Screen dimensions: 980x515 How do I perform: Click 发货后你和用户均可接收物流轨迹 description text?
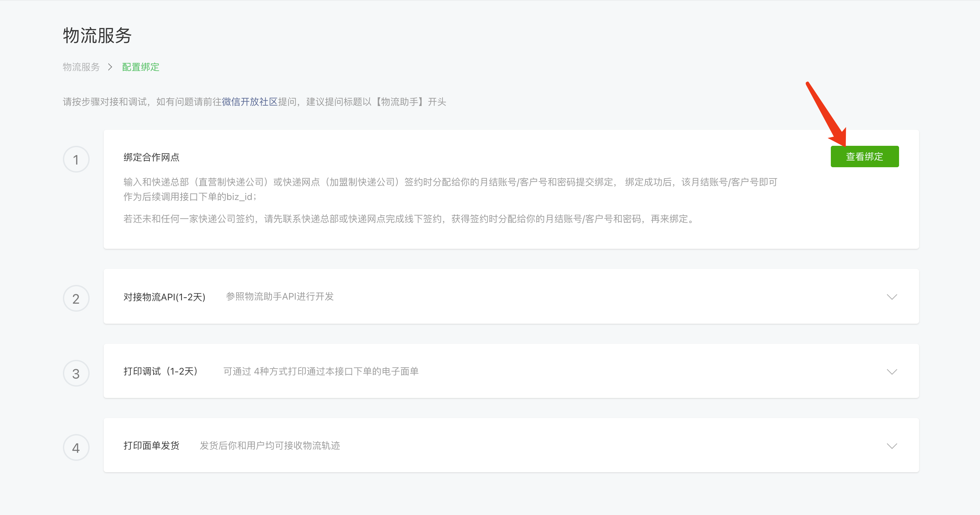[x=270, y=445]
